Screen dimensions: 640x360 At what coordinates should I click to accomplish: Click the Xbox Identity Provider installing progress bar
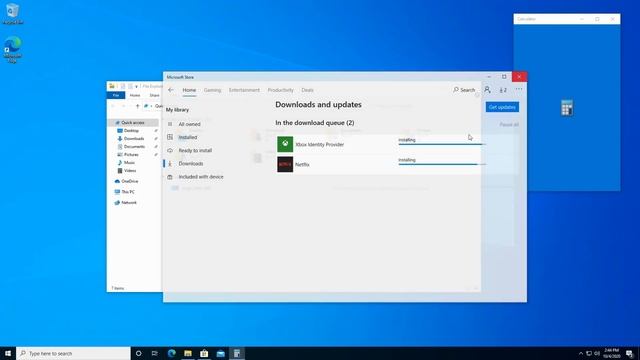(x=442, y=144)
